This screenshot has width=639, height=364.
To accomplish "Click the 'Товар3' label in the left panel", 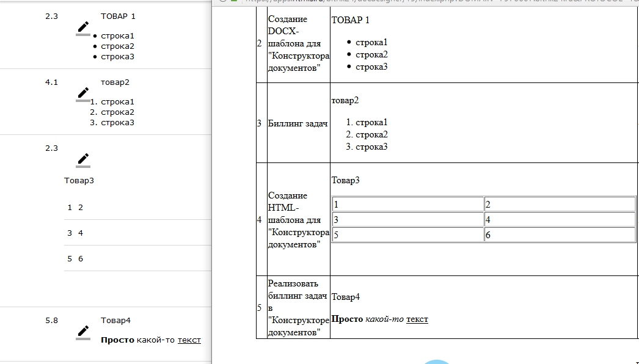I will (x=79, y=181).
